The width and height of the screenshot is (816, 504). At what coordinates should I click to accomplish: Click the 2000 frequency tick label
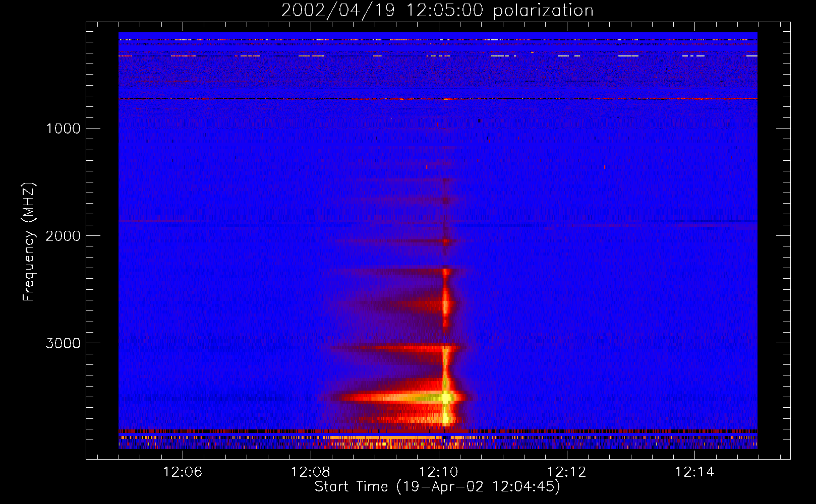coord(63,236)
